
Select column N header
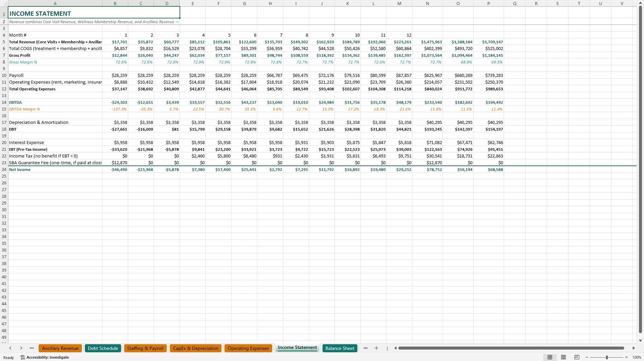point(427,3)
